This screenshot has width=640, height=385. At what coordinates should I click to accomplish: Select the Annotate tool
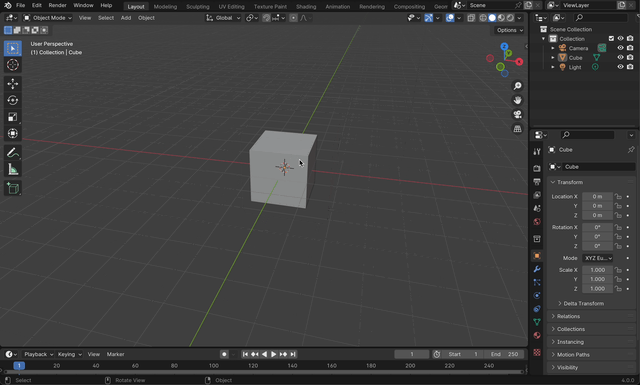13,153
